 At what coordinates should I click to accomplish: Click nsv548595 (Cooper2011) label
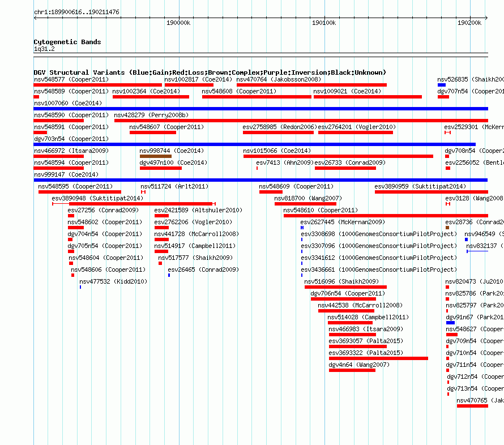click(x=75, y=186)
